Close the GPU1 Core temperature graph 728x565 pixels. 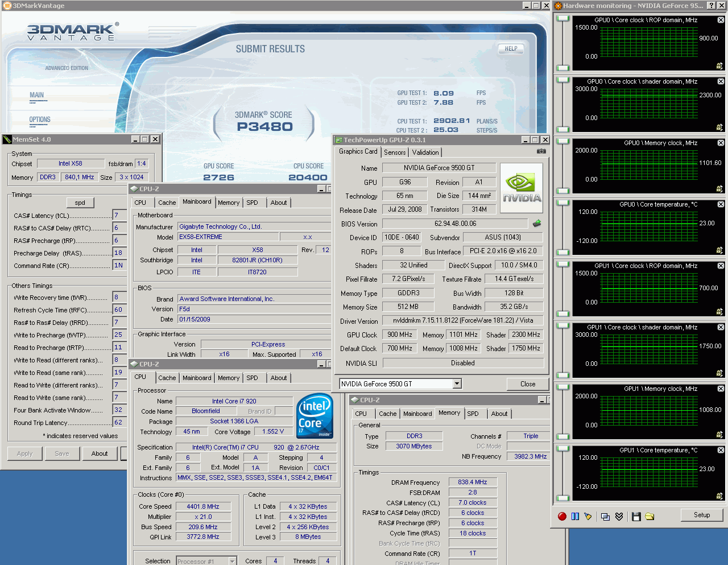click(x=721, y=450)
